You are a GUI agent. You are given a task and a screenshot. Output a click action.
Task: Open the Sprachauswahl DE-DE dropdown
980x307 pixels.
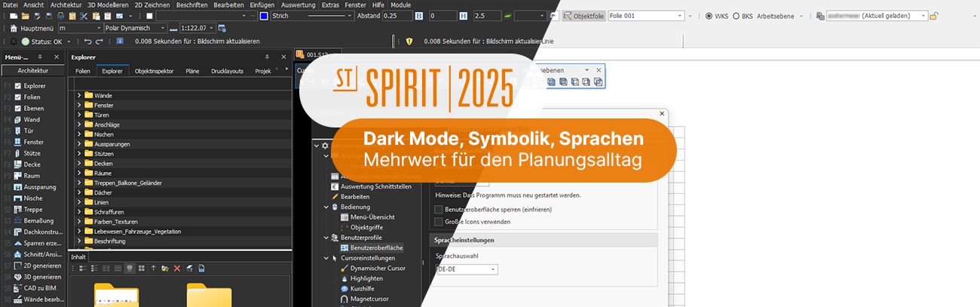click(467, 269)
